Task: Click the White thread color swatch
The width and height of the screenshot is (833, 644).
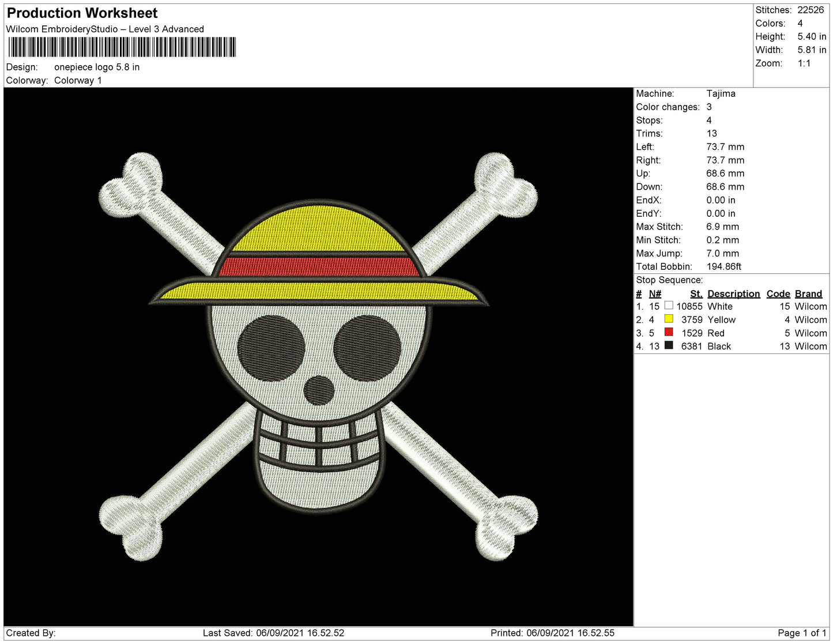Action: click(x=669, y=306)
